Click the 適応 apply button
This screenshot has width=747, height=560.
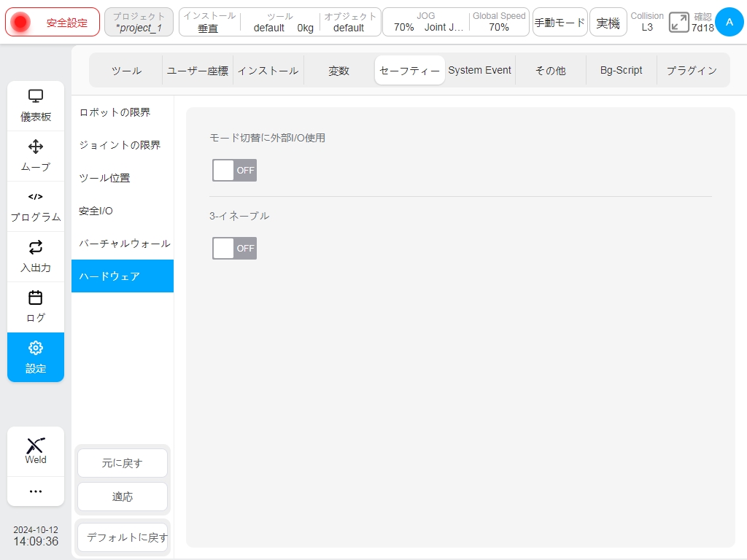coord(123,497)
